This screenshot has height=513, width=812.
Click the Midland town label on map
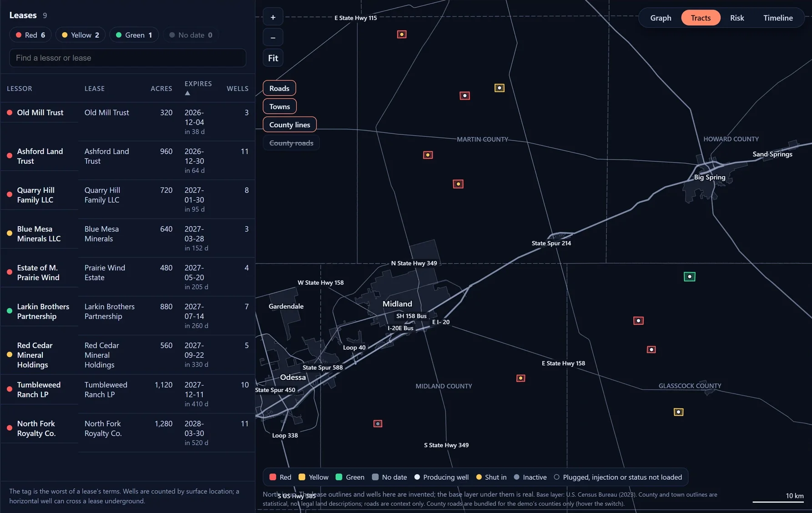[x=397, y=304]
